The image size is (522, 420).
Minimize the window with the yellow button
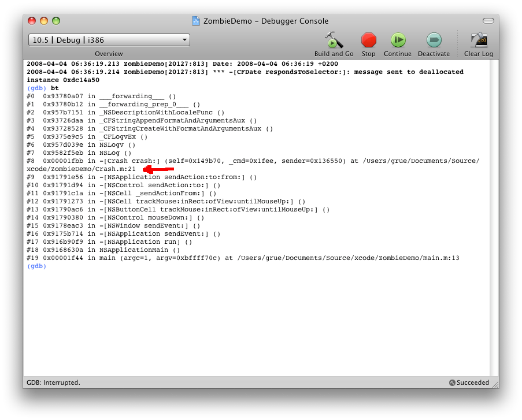(x=44, y=21)
